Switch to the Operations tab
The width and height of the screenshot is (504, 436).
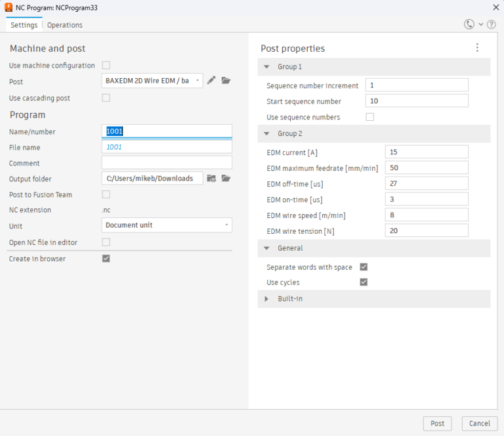65,25
